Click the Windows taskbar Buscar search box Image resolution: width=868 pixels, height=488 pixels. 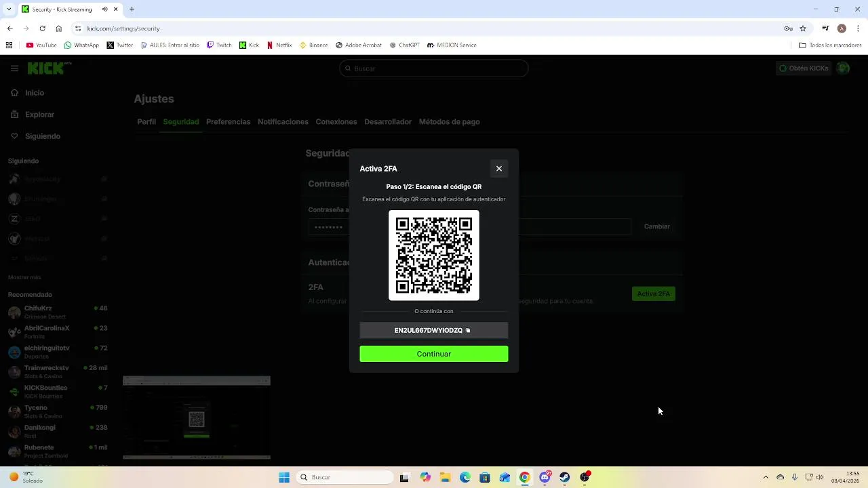click(344, 477)
